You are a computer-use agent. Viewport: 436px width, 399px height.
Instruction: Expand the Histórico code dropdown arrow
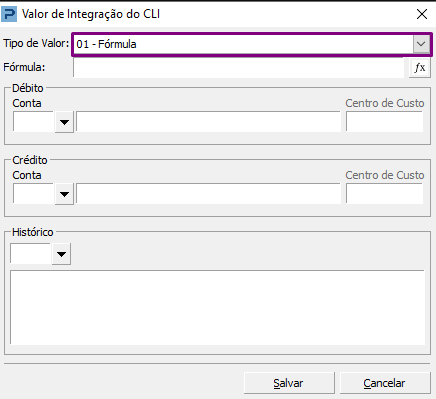coord(61,254)
